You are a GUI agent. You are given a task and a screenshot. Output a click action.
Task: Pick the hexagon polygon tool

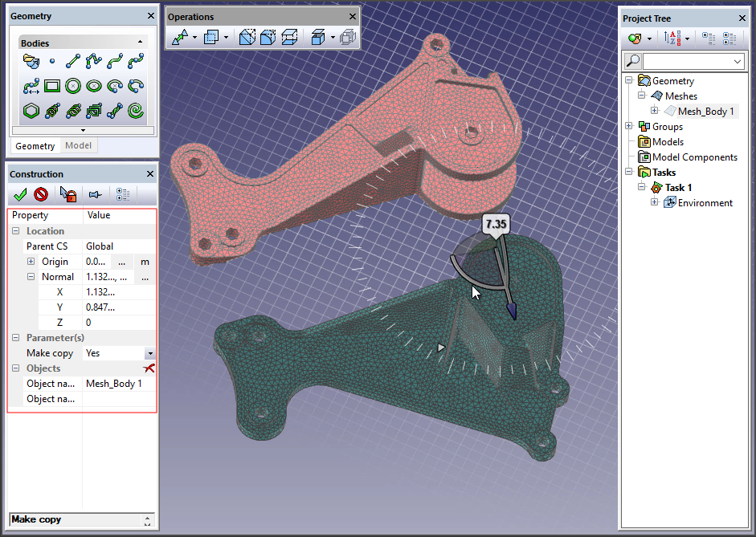tap(31, 111)
